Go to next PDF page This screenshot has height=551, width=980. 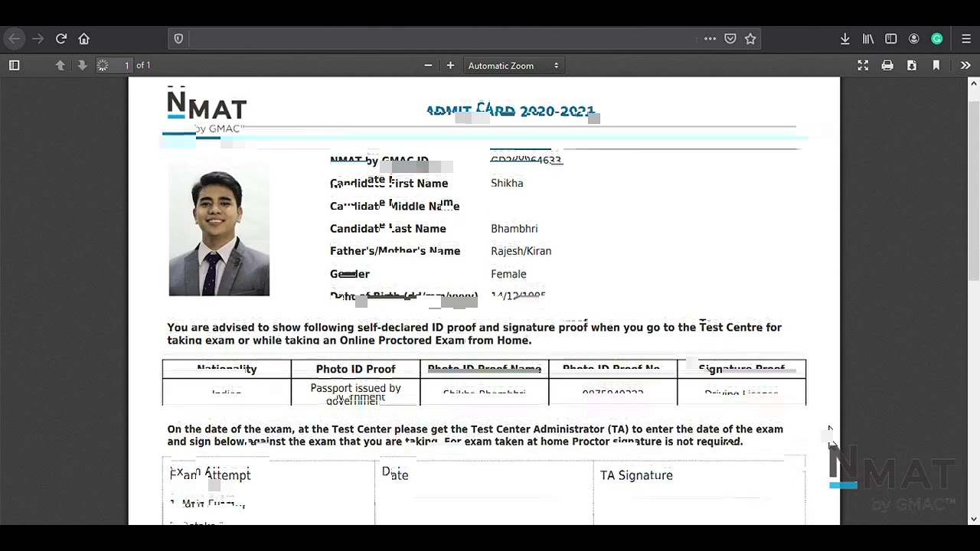click(x=82, y=66)
